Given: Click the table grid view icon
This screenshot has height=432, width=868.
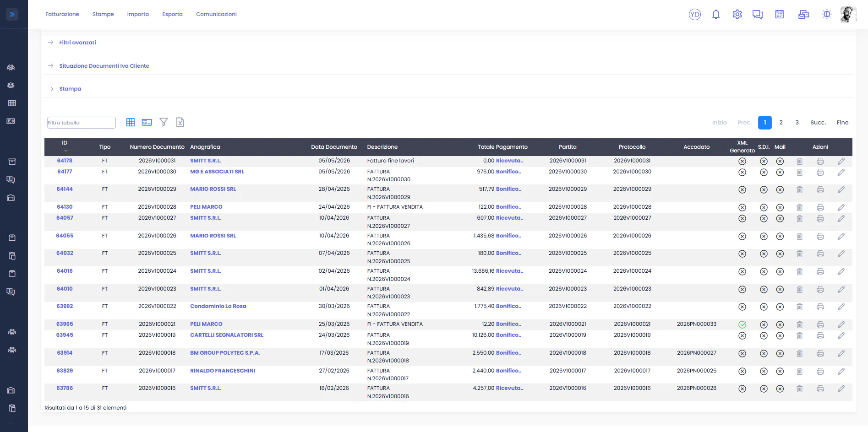Looking at the screenshot, I should 131,122.
